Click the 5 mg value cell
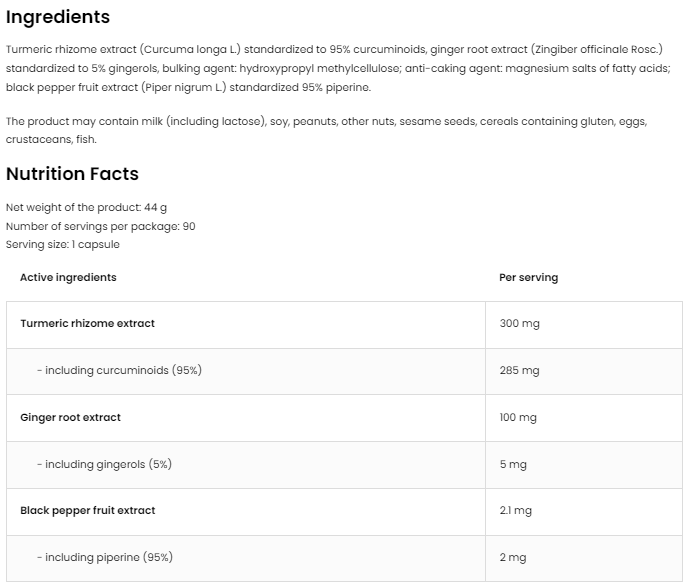The height and width of the screenshot is (585, 684). tap(513, 464)
